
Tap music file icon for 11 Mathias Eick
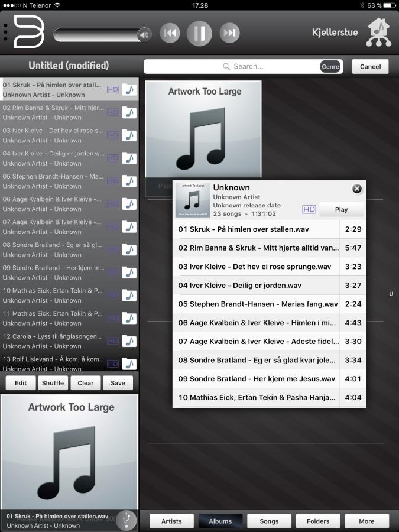tap(129, 318)
